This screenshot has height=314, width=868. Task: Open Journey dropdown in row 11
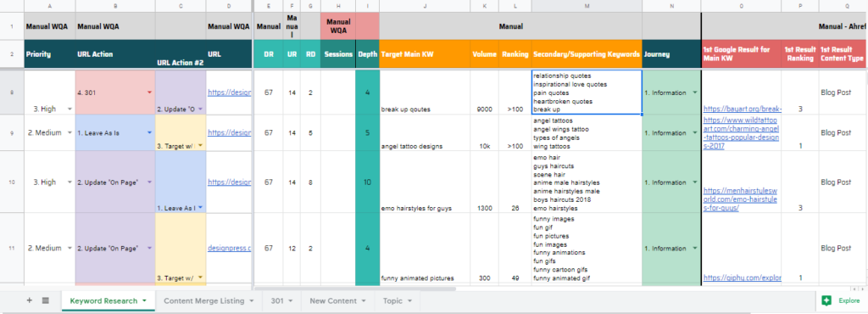click(x=695, y=248)
